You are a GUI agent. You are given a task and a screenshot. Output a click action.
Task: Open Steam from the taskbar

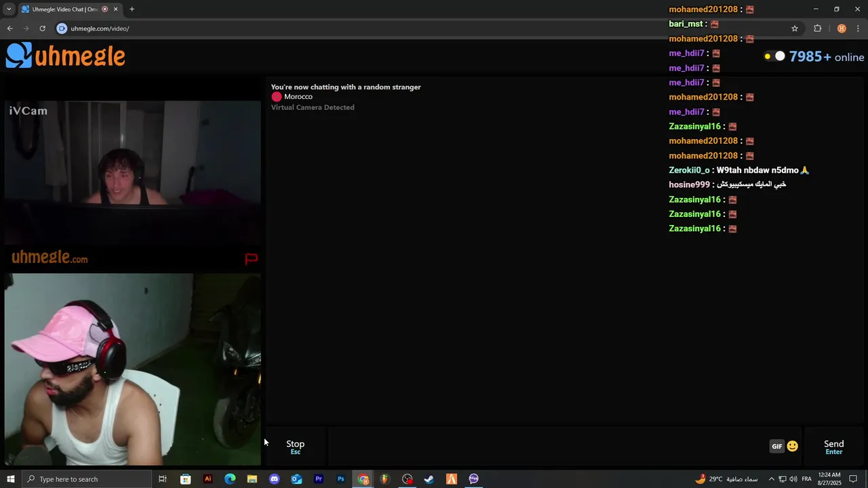point(429,479)
